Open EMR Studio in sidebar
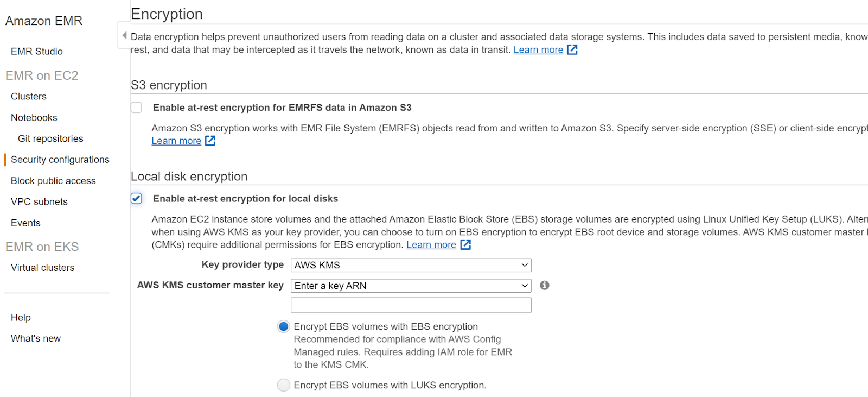The height and width of the screenshot is (397, 868). [37, 52]
